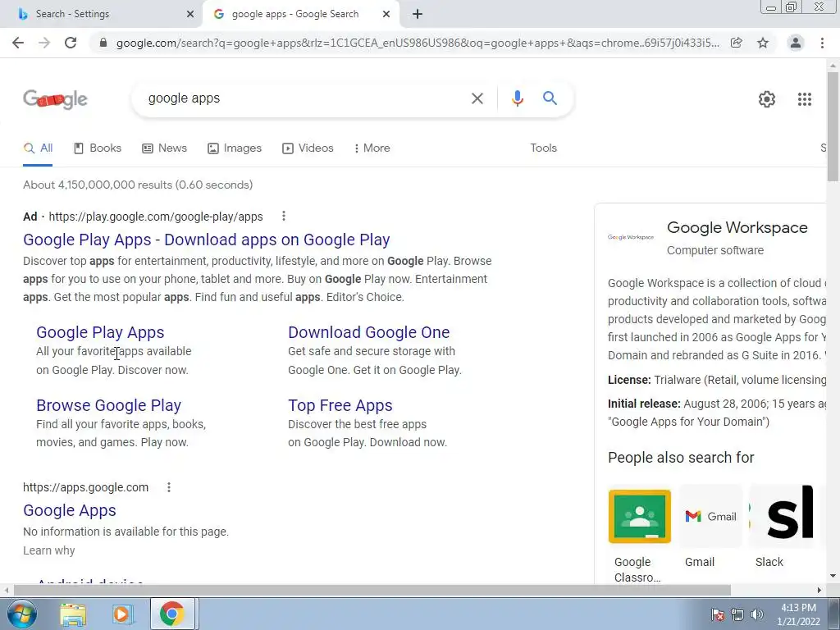Viewport: 840px width, 630px height.
Task: Click the padlock site info icon
Action: (103, 43)
